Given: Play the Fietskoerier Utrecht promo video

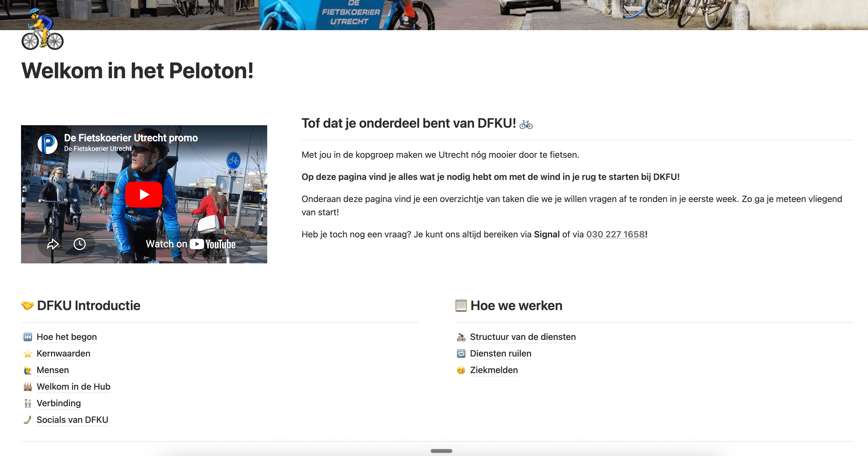Looking at the screenshot, I should (x=144, y=194).
